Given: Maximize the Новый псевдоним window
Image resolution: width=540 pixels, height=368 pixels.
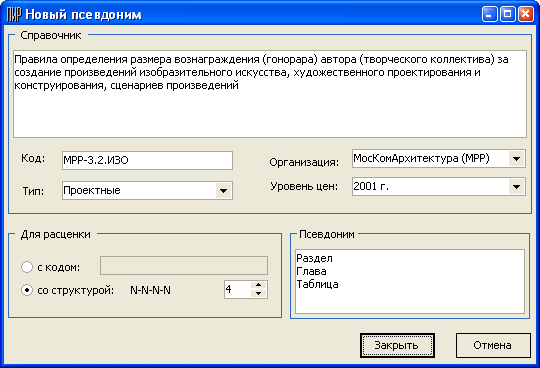Looking at the screenshot, I should coord(508,14).
